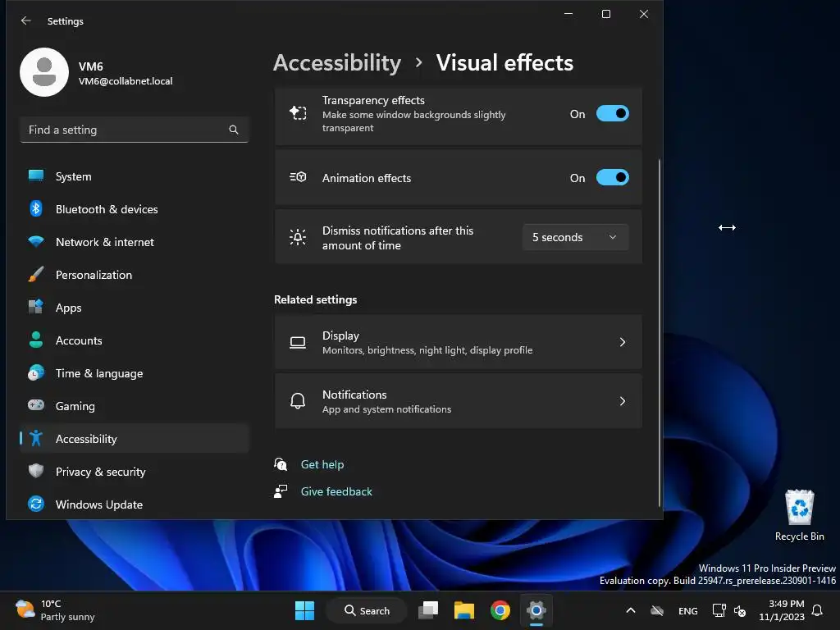Click the VM6 profile avatar
This screenshot has width=840, height=630.
click(44, 72)
